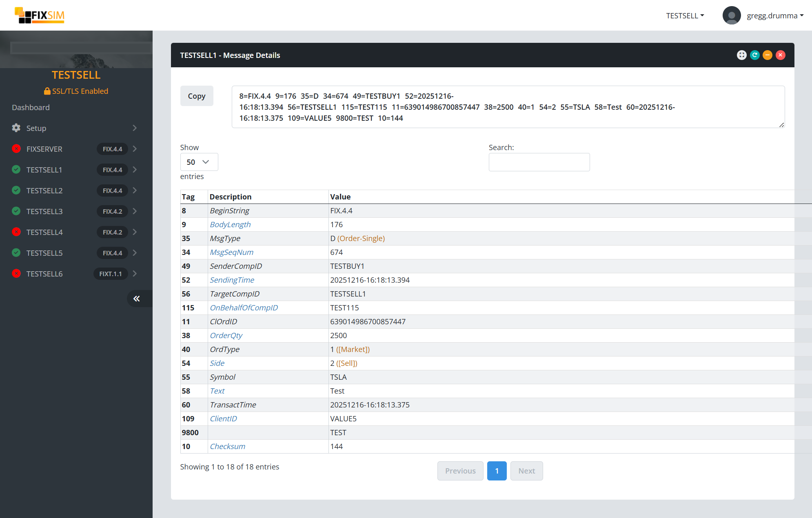Screen dimensions: 812x518
Task: Expand the TESTSELL3 session chevron
Action: click(x=135, y=211)
